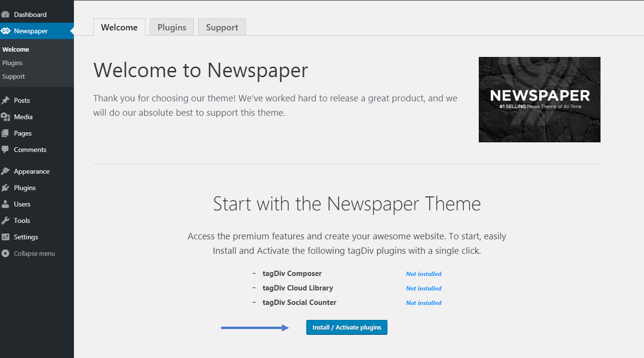644x358 pixels.
Task: Switch to the Support tab
Action: point(222,27)
